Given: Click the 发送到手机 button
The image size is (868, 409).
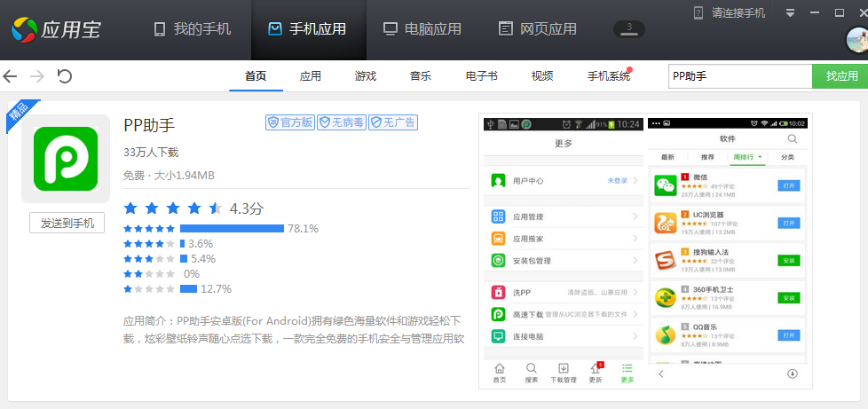Looking at the screenshot, I should (67, 223).
